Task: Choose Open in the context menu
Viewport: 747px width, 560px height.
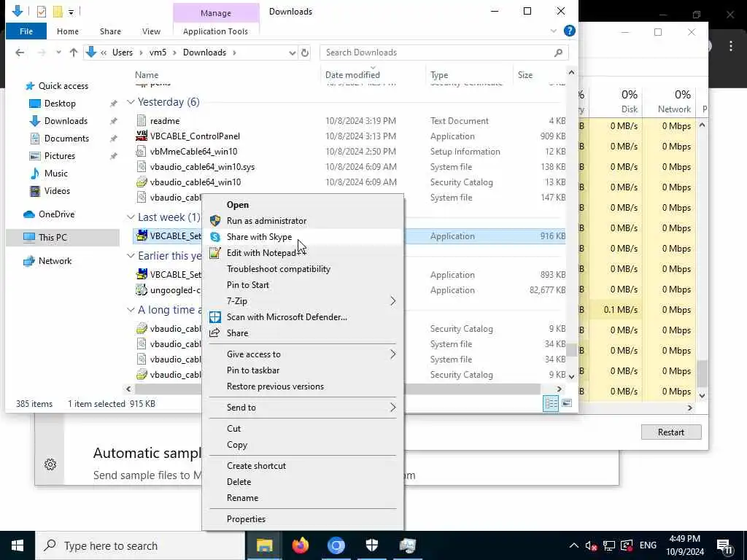Action: pyautogui.click(x=237, y=205)
